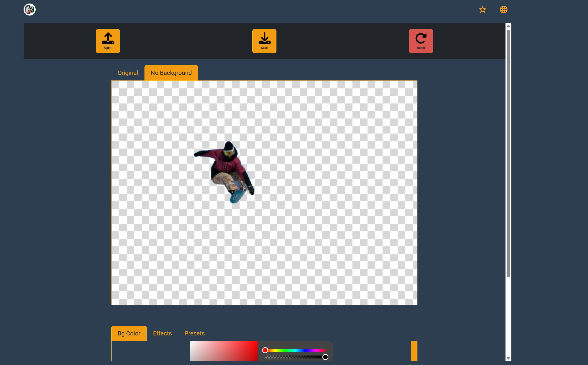This screenshot has width=588, height=365.
Task: Click the Open upload button
Action: pos(108,41)
